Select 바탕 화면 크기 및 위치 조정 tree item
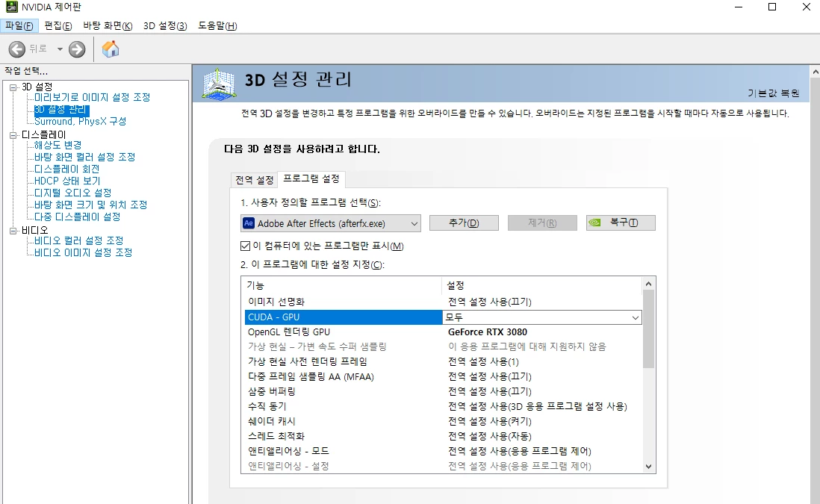The height and width of the screenshot is (504, 820). tap(90, 205)
